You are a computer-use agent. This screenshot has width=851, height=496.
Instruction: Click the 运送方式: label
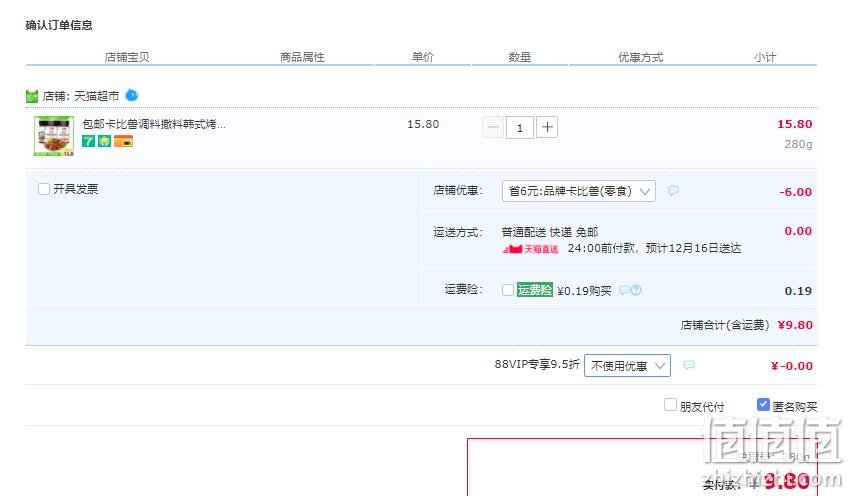point(458,232)
